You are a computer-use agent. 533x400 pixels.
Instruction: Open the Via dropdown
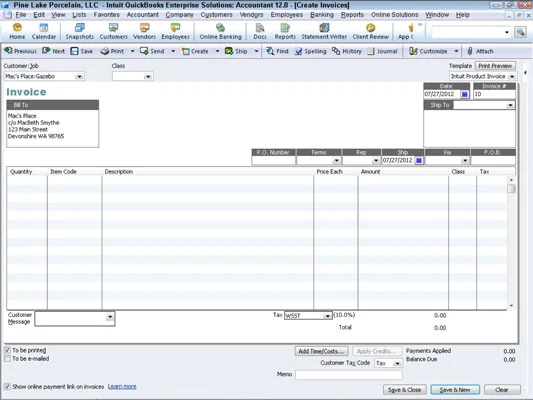[x=465, y=160]
